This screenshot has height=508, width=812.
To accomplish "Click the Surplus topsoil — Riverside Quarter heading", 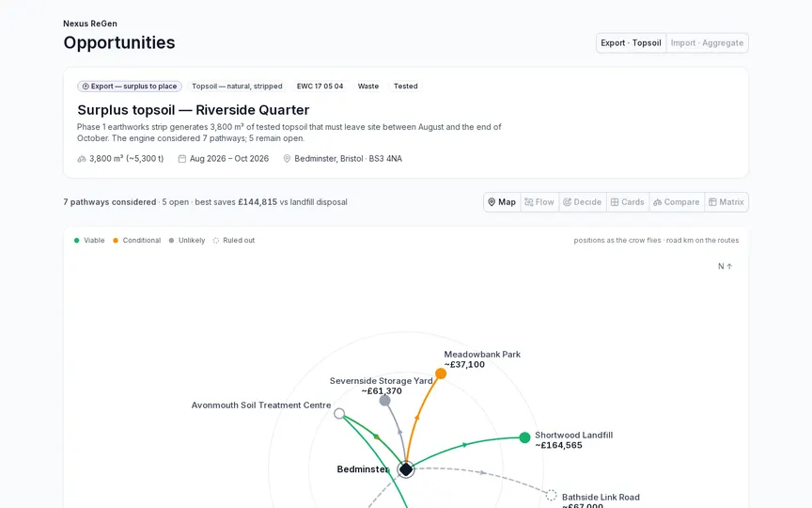I will point(194,110).
